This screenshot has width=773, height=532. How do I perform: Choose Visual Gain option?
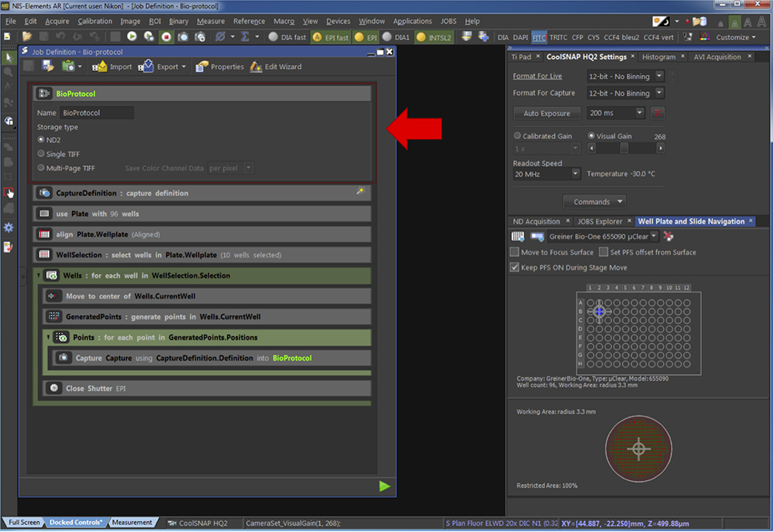click(591, 135)
